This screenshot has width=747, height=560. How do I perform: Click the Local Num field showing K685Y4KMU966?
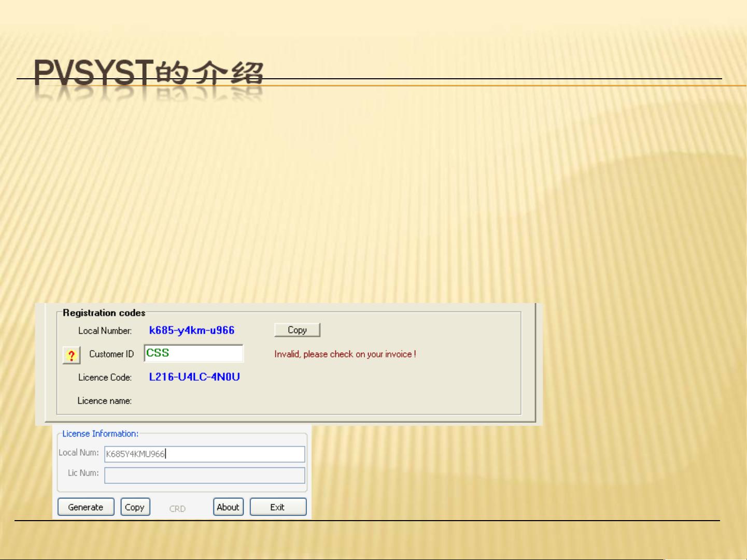click(x=204, y=454)
